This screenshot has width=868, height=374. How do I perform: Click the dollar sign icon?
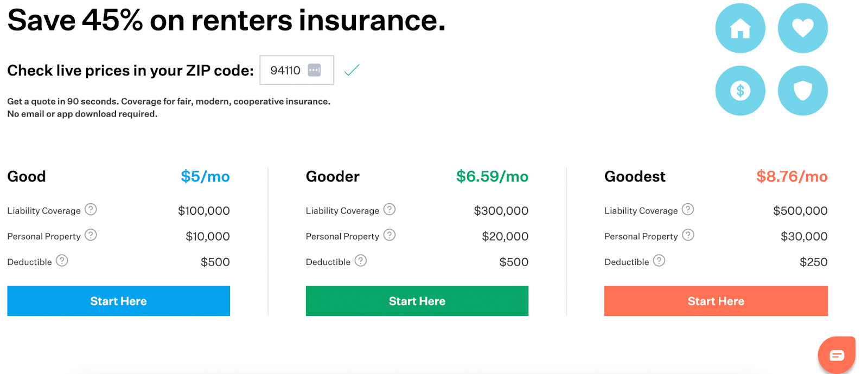coord(739,91)
